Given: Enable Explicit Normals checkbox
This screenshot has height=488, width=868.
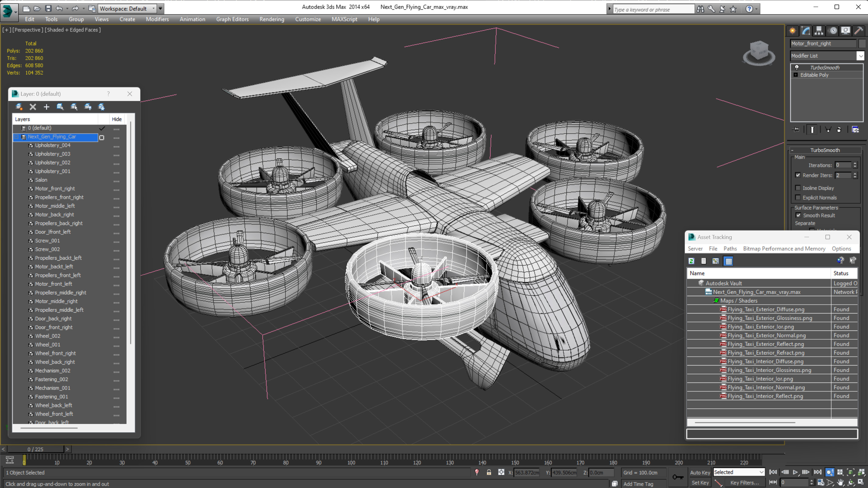Looking at the screenshot, I should pos(798,197).
